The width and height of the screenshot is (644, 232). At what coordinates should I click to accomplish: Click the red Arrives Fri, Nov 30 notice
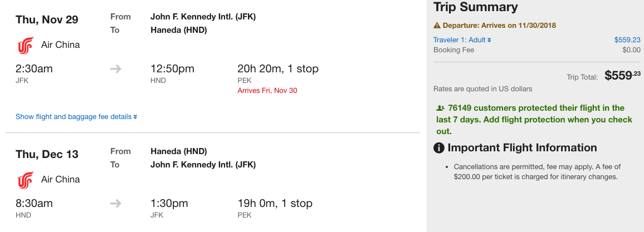click(267, 91)
